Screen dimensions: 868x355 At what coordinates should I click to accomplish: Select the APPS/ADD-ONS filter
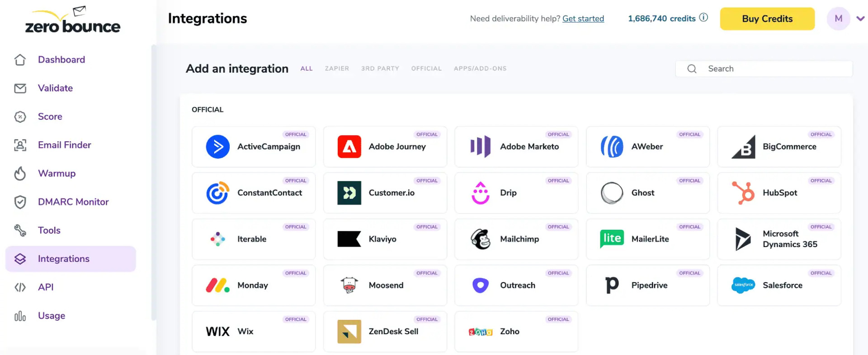[x=480, y=69]
